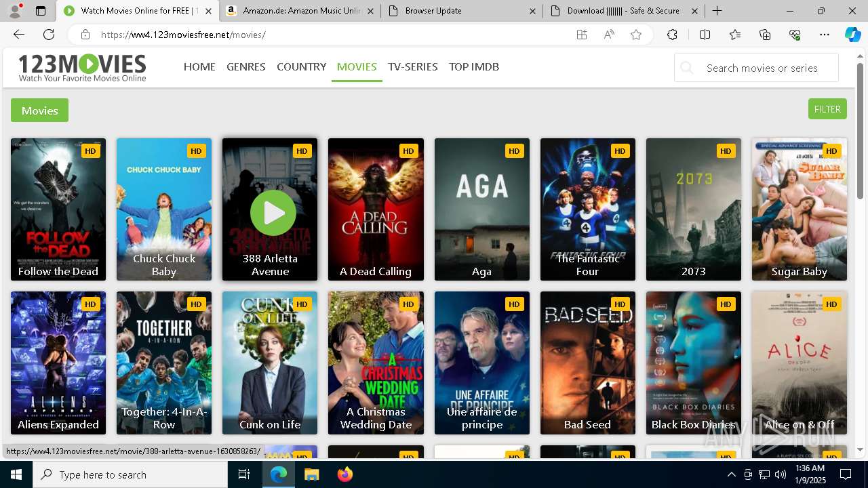Open TOP IMDB section
Screen dimensions: 868x488
(x=474, y=66)
